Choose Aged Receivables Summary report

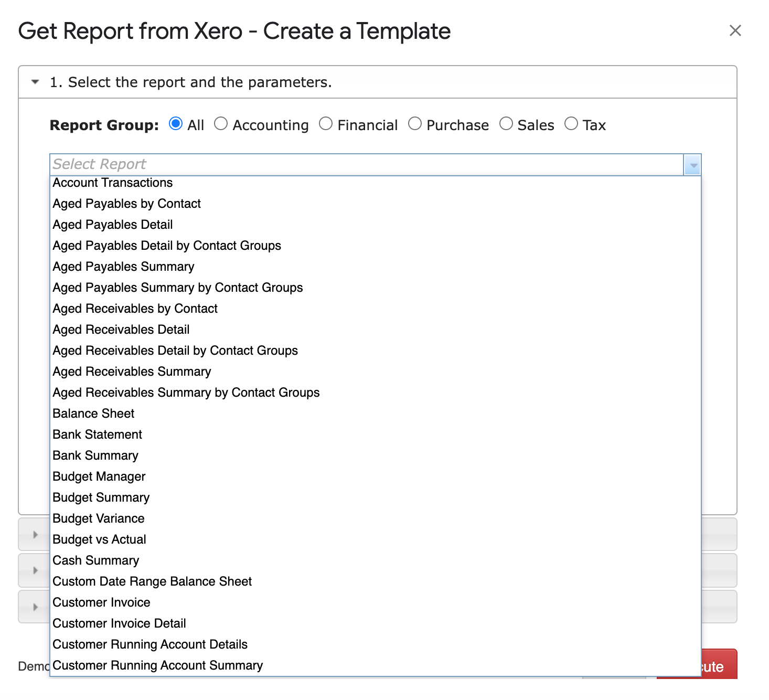[x=376, y=372]
